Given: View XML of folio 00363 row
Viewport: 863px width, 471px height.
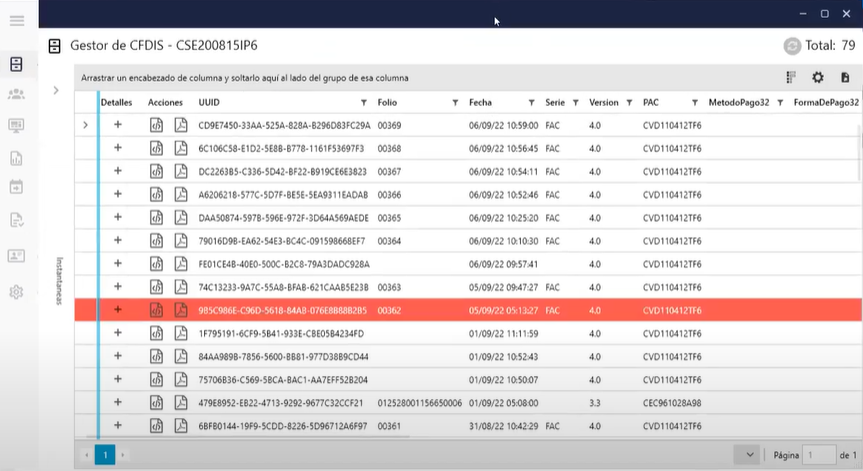Looking at the screenshot, I should coord(156,287).
